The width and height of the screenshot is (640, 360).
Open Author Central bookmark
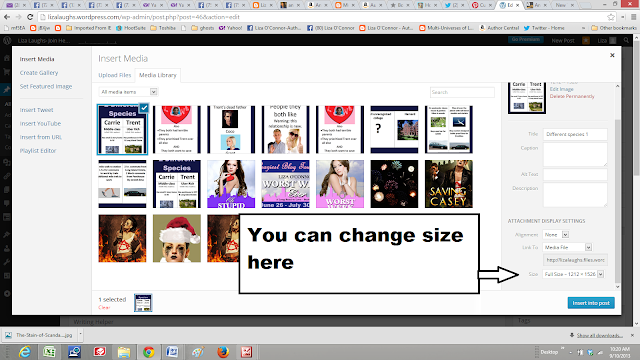pyautogui.click(x=499, y=28)
